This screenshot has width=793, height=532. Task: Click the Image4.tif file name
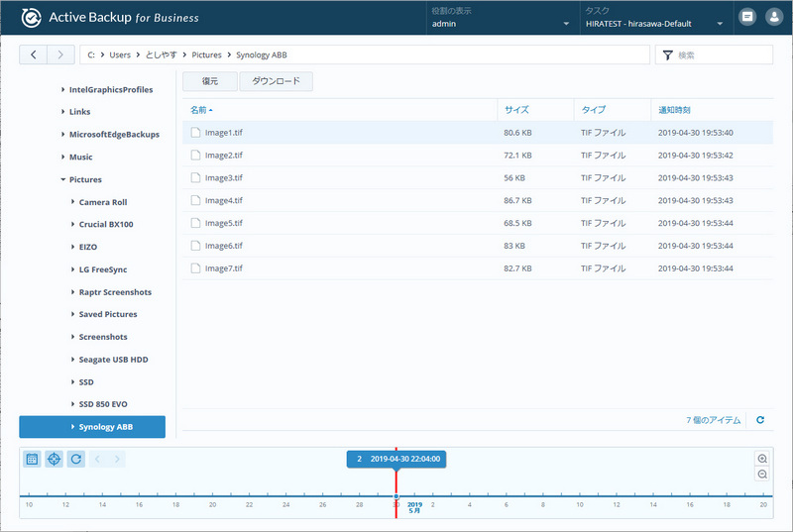click(x=224, y=200)
